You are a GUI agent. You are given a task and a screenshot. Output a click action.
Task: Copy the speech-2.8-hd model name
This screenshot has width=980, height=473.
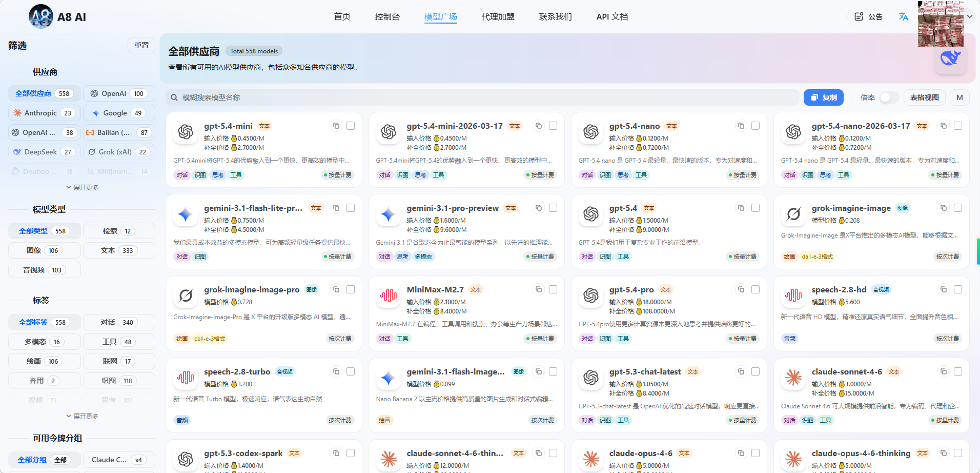(944, 289)
